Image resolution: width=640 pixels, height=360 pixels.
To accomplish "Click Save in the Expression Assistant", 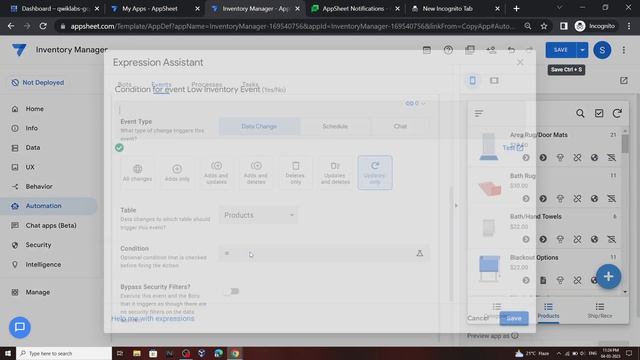I will 513,318.
